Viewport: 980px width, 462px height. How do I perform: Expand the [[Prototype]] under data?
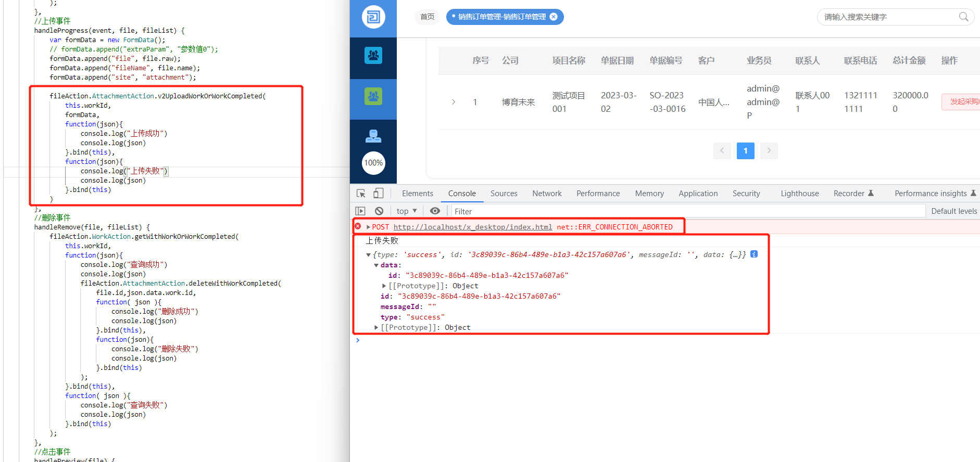click(x=384, y=286)
